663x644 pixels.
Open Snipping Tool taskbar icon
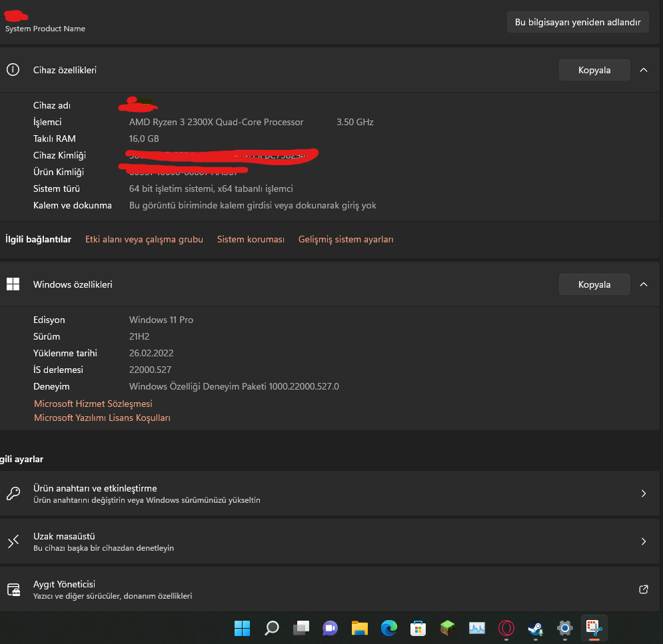pyautogui.click(x=594, y=628)
